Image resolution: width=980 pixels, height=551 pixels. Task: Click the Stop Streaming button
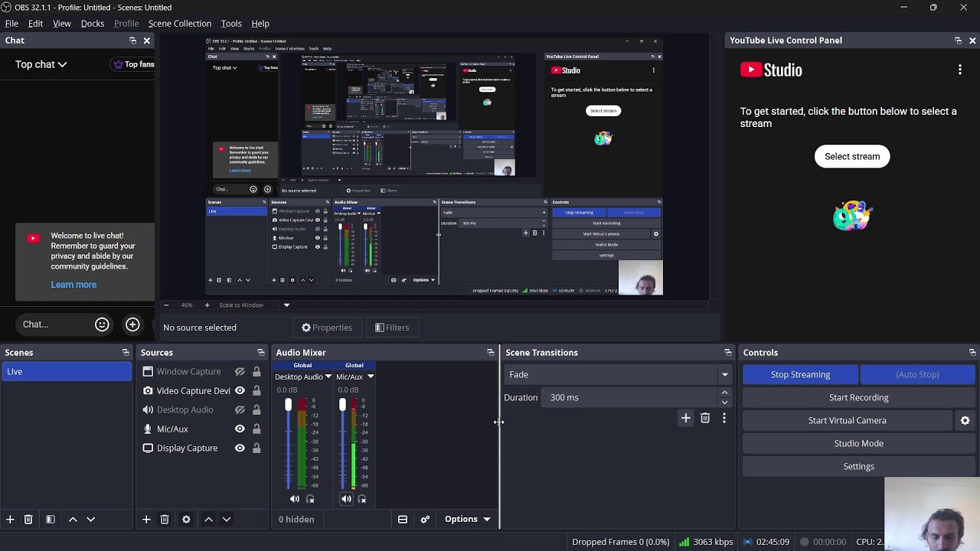(x=801, y=374)
